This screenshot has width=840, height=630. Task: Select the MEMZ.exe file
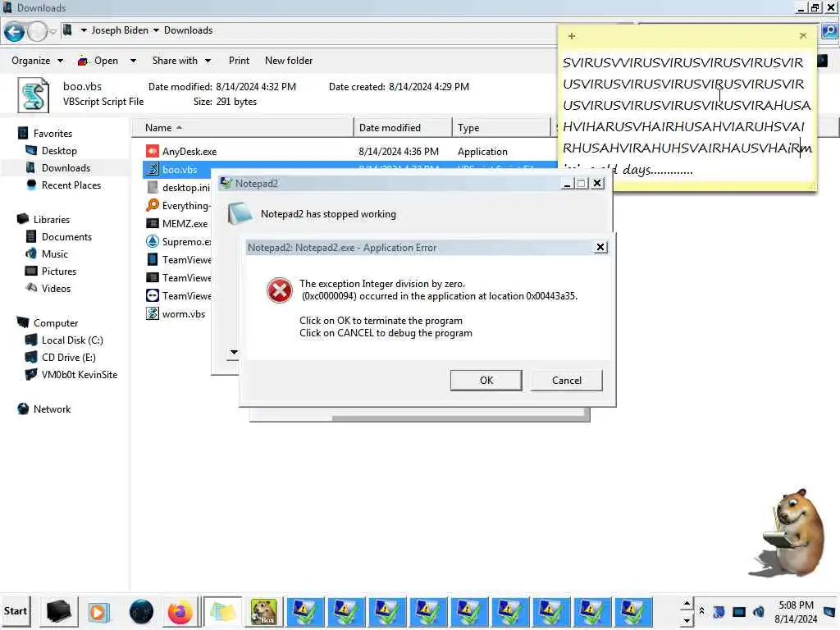tap(185, 223)
